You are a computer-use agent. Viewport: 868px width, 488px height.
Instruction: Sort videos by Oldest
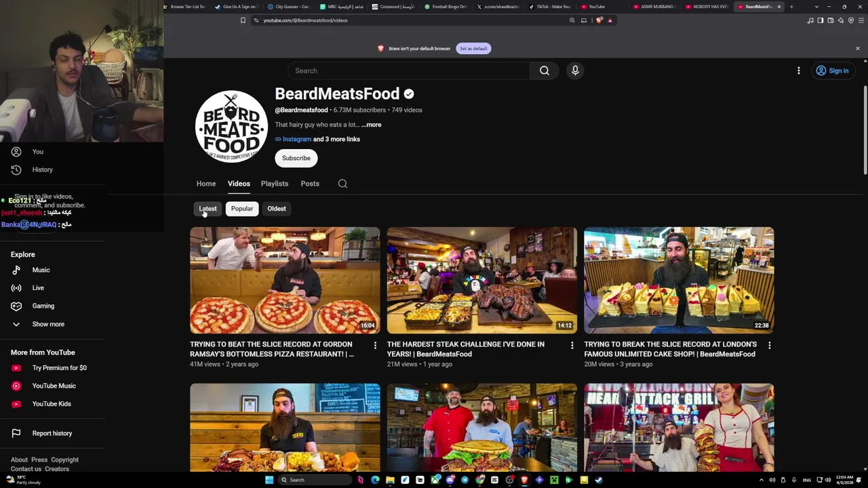(x=277, y=209)
